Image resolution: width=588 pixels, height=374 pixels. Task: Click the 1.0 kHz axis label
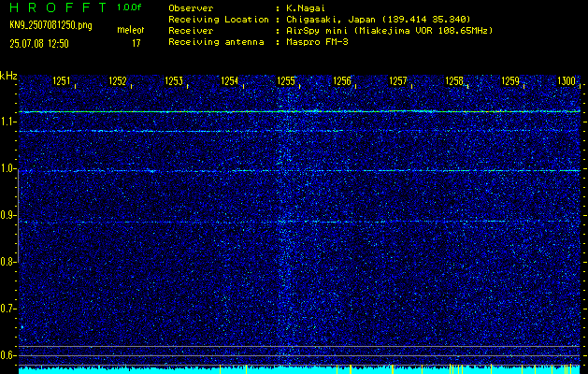pyautogui.click(x=7, y=169)
